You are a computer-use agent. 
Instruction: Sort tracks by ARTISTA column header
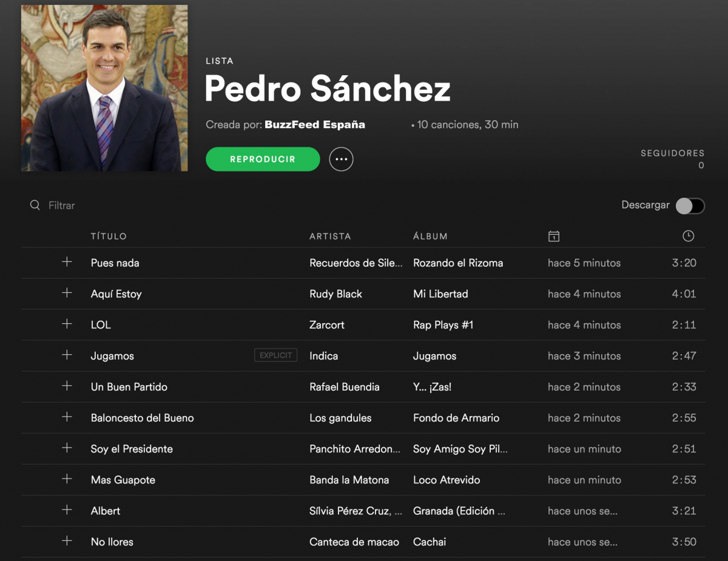tap(330, 236)
